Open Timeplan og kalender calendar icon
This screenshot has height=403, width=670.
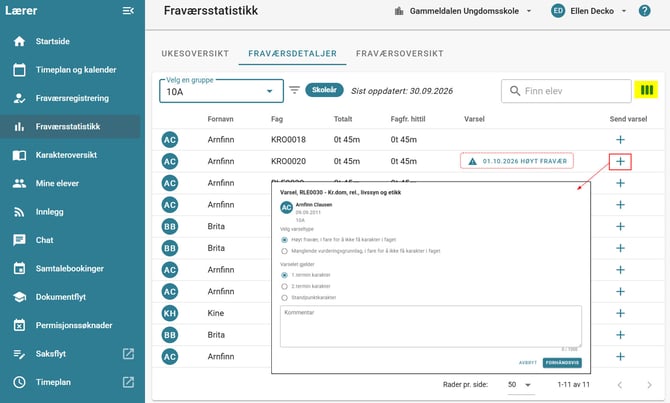[19, 70]
